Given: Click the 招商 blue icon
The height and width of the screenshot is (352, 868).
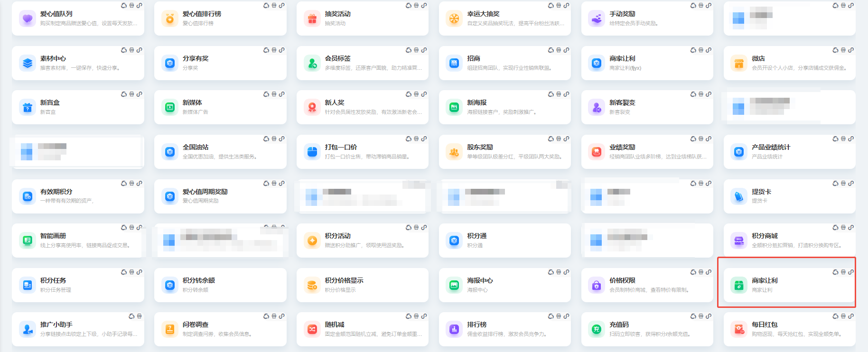Looking at the screenshot, I should coord(455,63).
